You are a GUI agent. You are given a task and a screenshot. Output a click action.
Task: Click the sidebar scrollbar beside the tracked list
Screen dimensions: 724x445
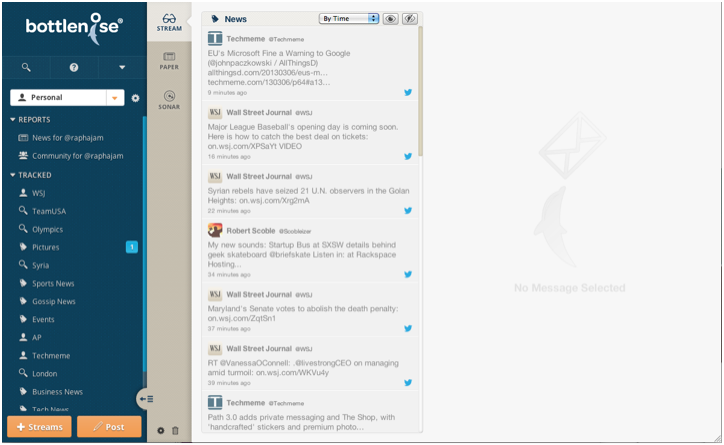pos(145,245)
